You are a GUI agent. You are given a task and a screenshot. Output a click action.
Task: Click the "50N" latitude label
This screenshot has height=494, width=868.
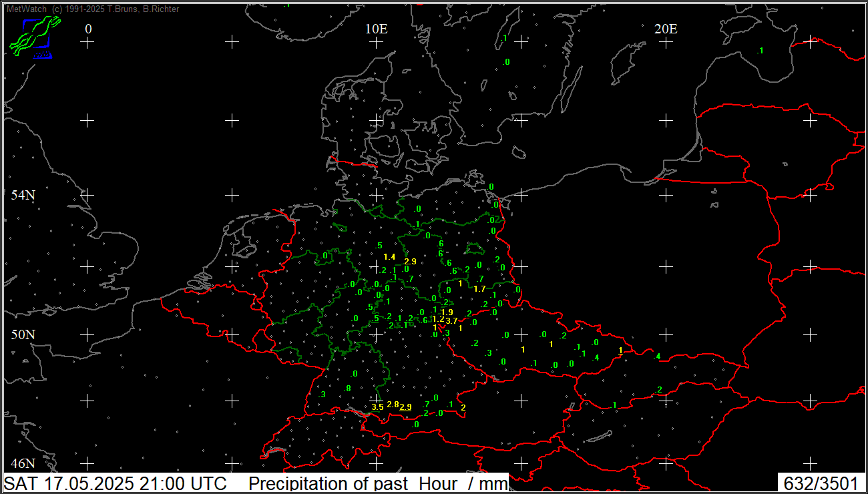tap(23, 334)
